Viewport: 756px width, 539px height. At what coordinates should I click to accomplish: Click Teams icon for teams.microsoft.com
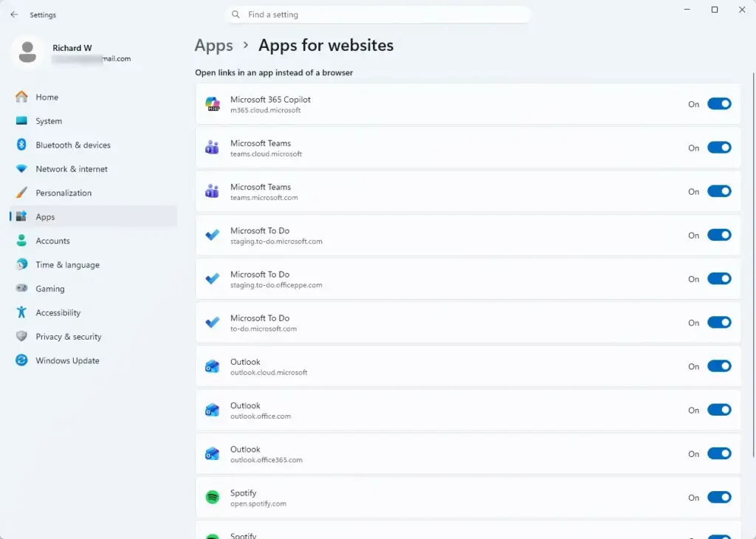(212, 191)
